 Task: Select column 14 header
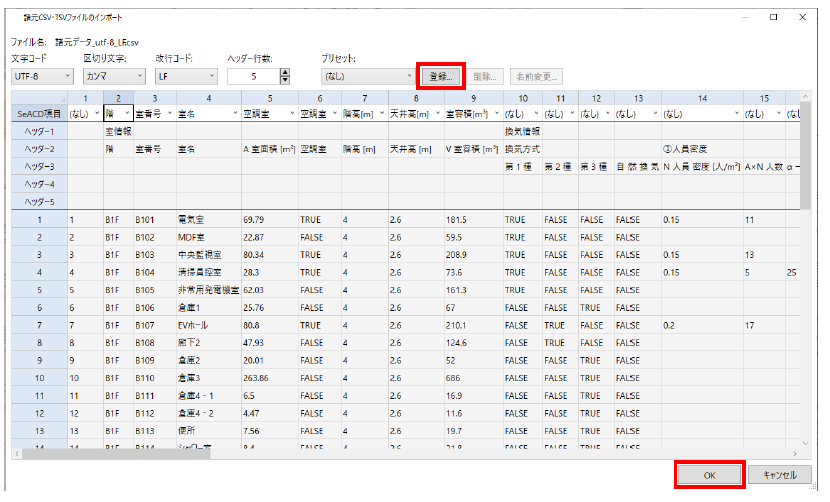pos(702,98)
